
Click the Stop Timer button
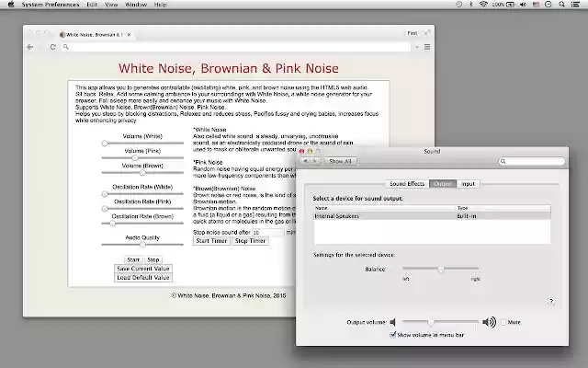click(250, 241)
